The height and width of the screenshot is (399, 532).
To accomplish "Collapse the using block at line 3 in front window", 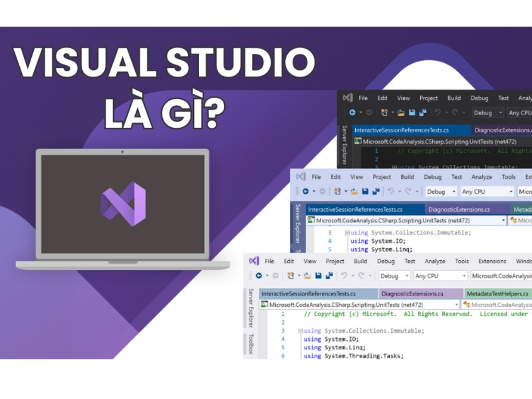I will pyautogui.click(x=300, y=331).
